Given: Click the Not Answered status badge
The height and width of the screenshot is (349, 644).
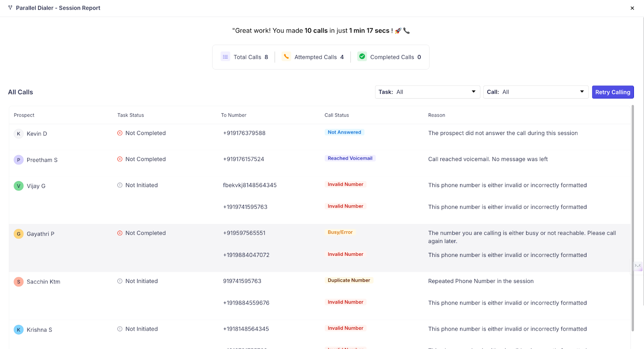Looking at the screenshot, I should tap(344, 132).
